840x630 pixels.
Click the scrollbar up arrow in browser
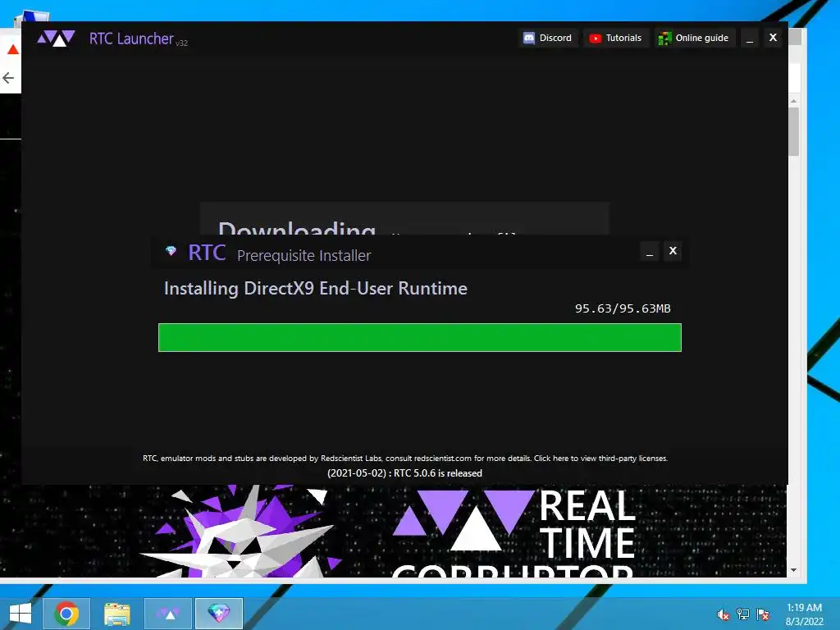point(793,101)
